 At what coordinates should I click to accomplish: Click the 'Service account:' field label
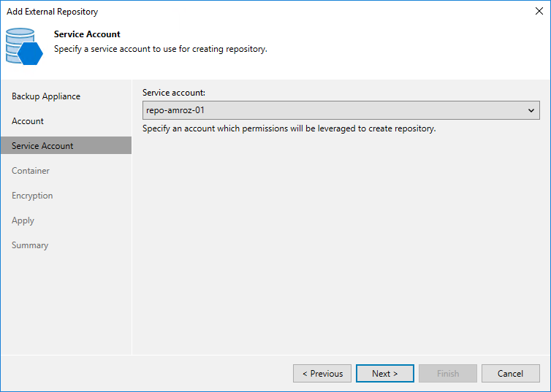click(174, 93)
